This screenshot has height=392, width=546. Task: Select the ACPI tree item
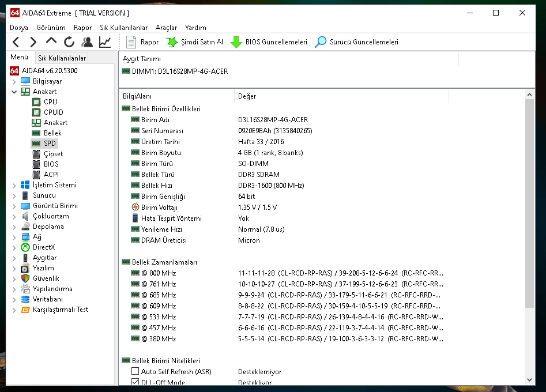[46, 175]
